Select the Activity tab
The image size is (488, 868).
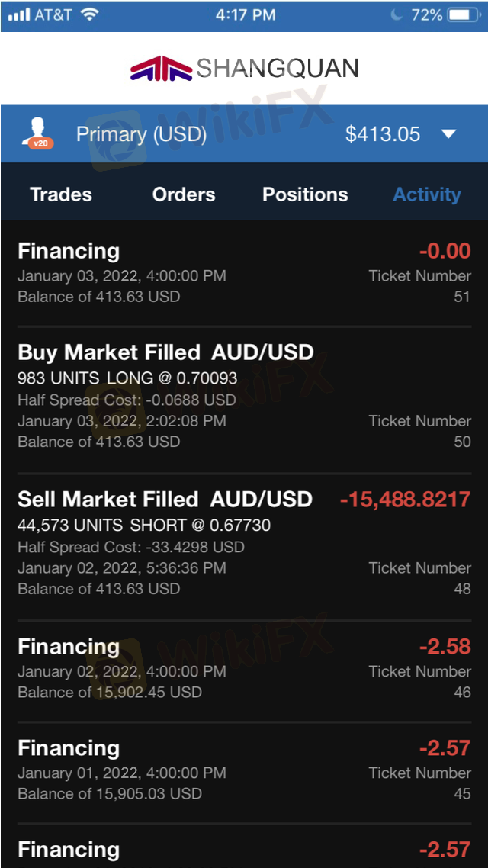click(426, 194)
